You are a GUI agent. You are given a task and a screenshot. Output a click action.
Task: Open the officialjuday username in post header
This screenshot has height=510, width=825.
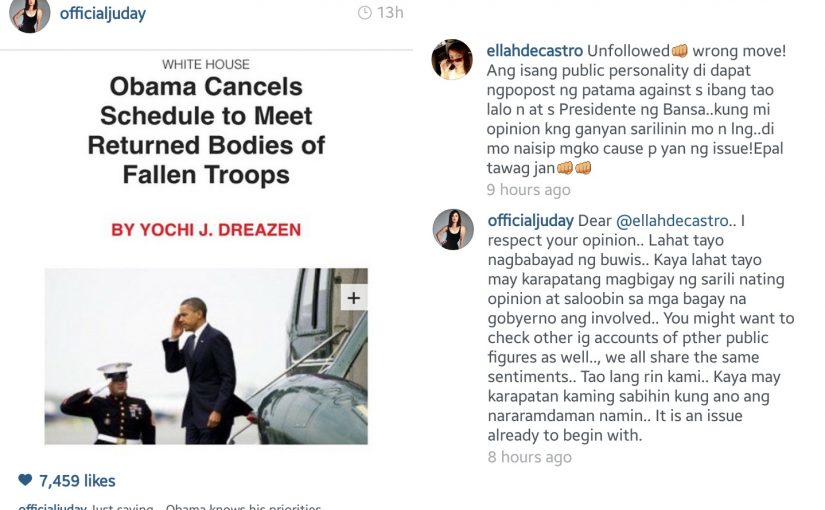click(x=103, y=14)
